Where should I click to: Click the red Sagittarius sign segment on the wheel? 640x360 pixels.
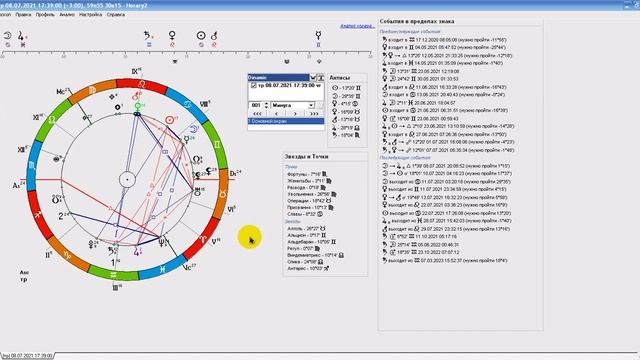point(38,214)
